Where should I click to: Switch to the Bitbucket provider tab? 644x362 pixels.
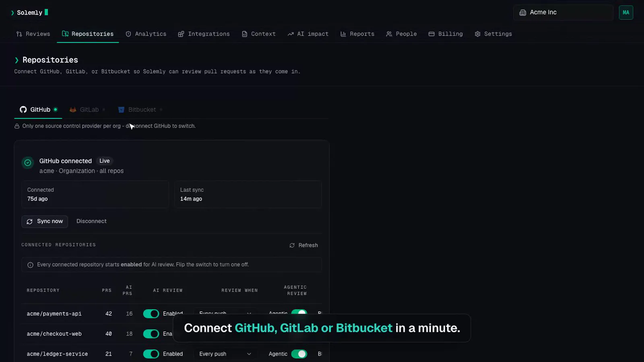140,109
